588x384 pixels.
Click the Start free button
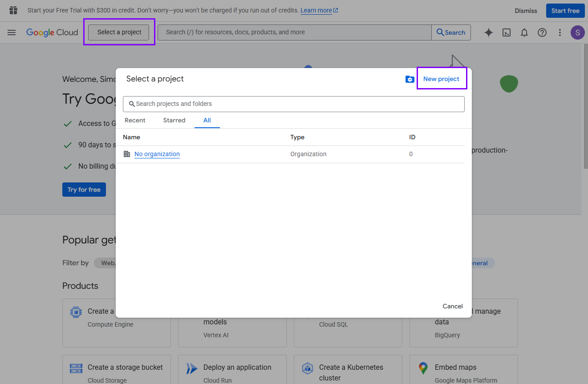[565, 10]
